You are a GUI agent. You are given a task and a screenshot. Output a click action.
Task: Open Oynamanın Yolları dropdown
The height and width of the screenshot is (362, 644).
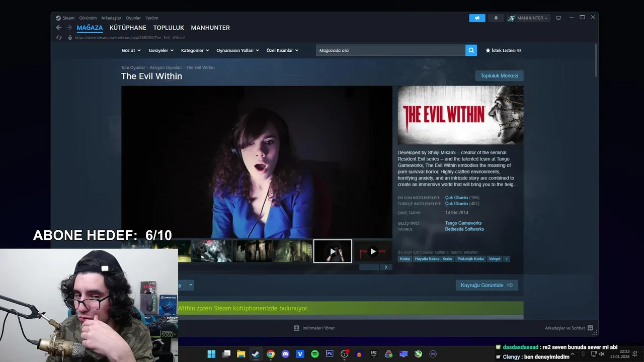[x=237, y=50]
